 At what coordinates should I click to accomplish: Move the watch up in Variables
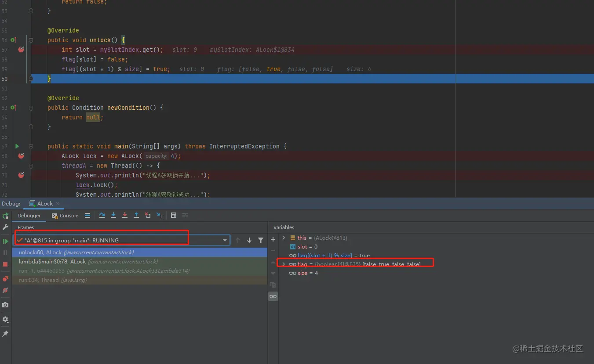click(x=273, y=262)
